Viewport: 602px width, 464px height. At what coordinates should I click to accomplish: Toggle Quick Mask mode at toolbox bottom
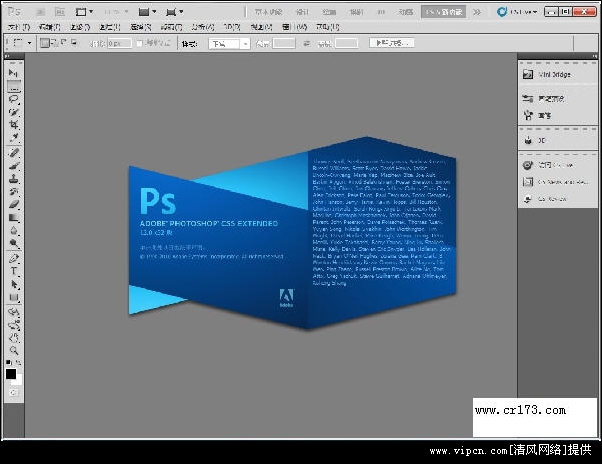14,394
